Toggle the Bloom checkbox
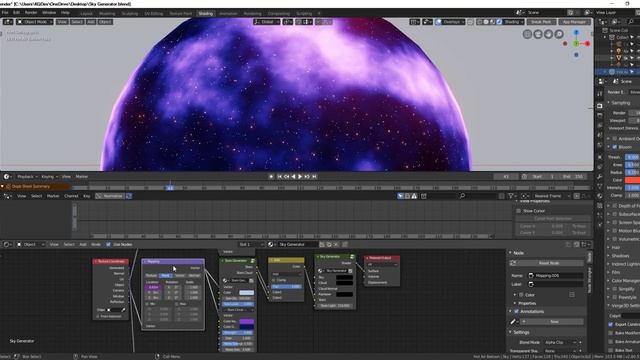The image size is (640, 360). click(x=615, y=147)
